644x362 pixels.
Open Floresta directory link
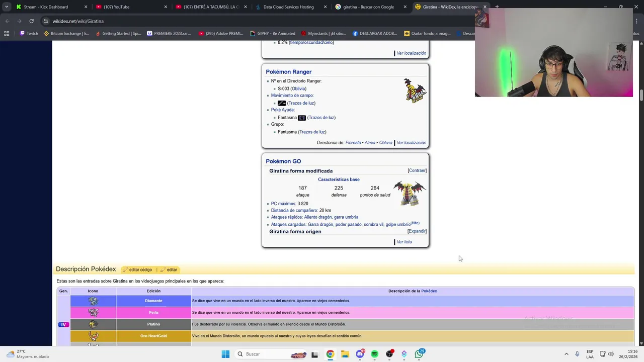353,143
